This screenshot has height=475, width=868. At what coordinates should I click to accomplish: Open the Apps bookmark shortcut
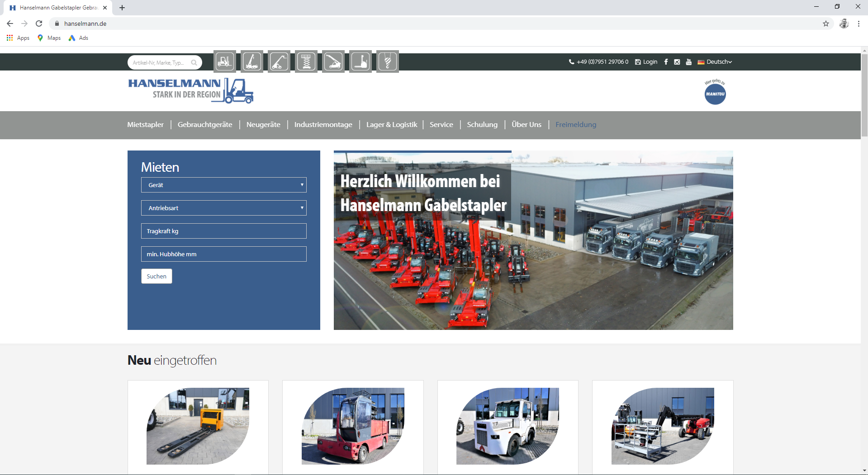click(x=18, y=38)
